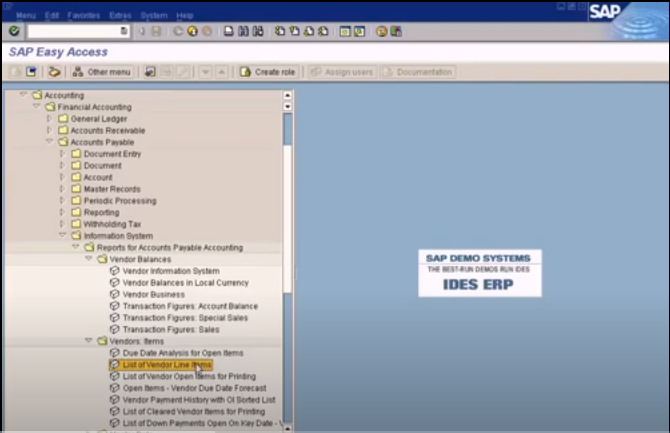Click the Other menu button
The width and height of the screenshot is (670, 433).
click(x=102, y=72)
